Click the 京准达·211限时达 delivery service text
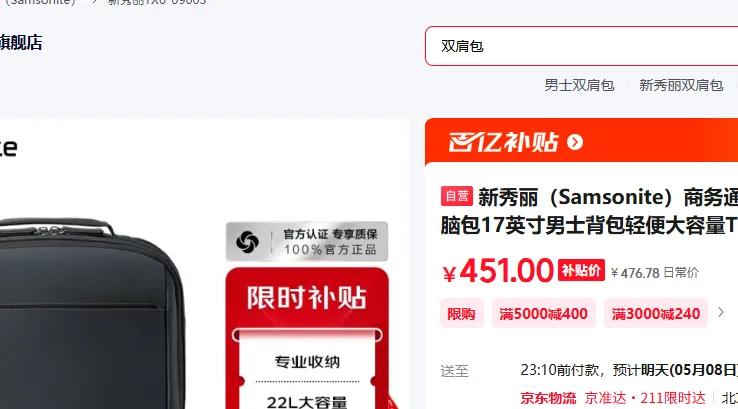 (x=645, y=398)
